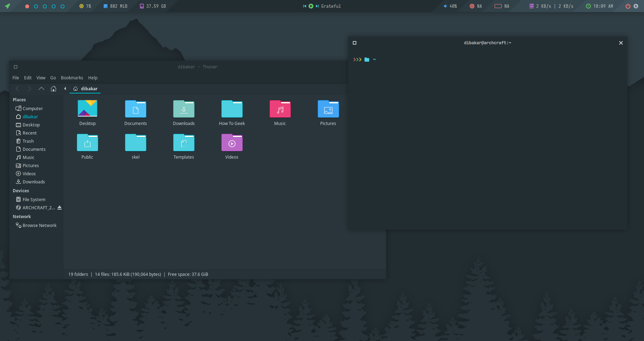
Task: Click the rocket launcher icon in top bar
Action: [7, 6]
